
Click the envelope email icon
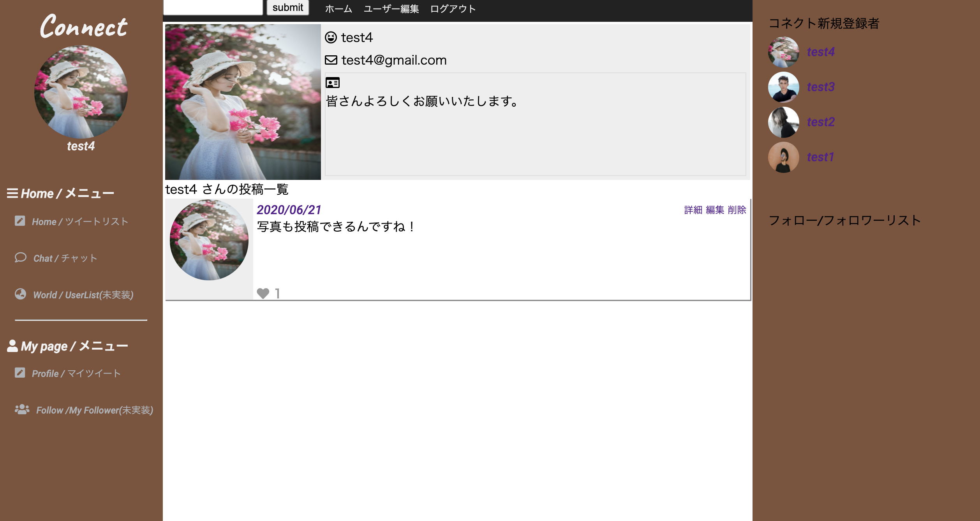[331, 60]
